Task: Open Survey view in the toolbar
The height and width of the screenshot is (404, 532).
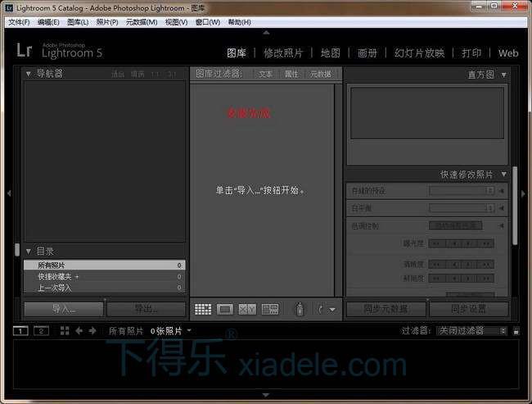Action: click(x=270, y=309)
